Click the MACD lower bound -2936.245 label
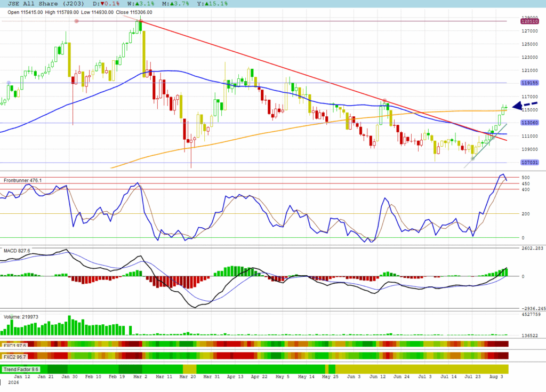The image size is (546, 392). tap(533, 309)
